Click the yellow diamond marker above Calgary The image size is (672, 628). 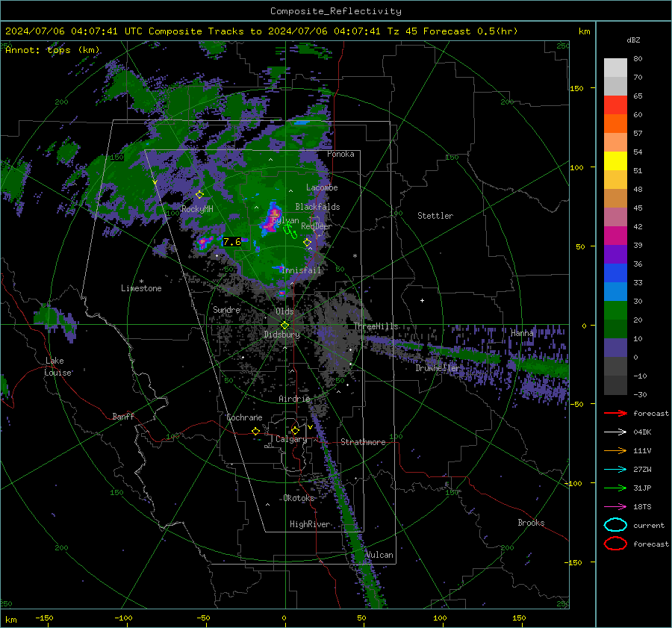coord(295,430)
